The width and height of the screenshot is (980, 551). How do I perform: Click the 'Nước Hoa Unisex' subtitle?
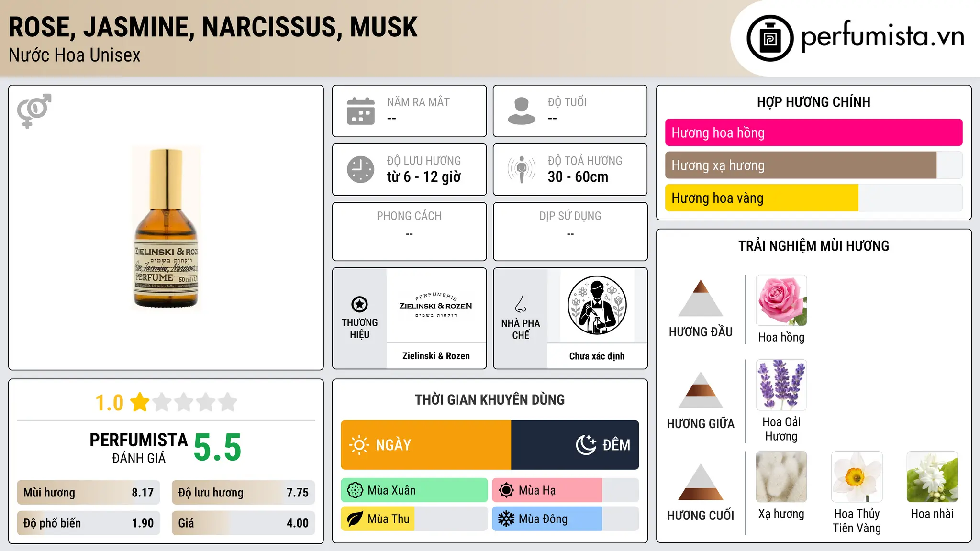pyautogui.click(x=75, y=55)
